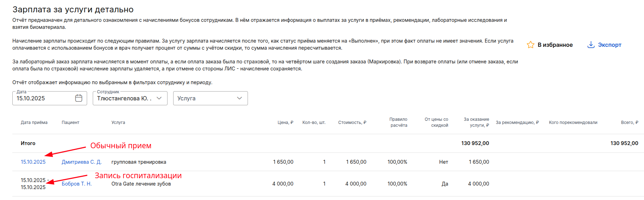Click the Пациент column header
The height and width of the screenshot is (200, 644).
[71, 123]
